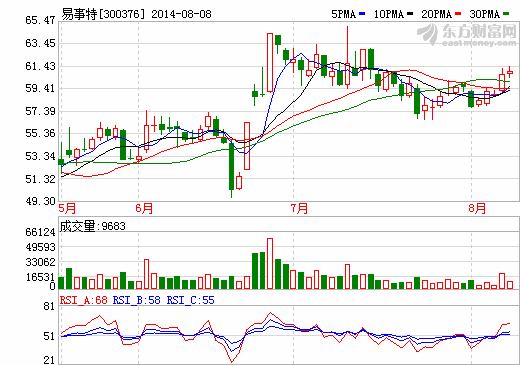Click the tall red candlestick peaking near 64
The height and width of the screenshot is (365, 520).
270,62
